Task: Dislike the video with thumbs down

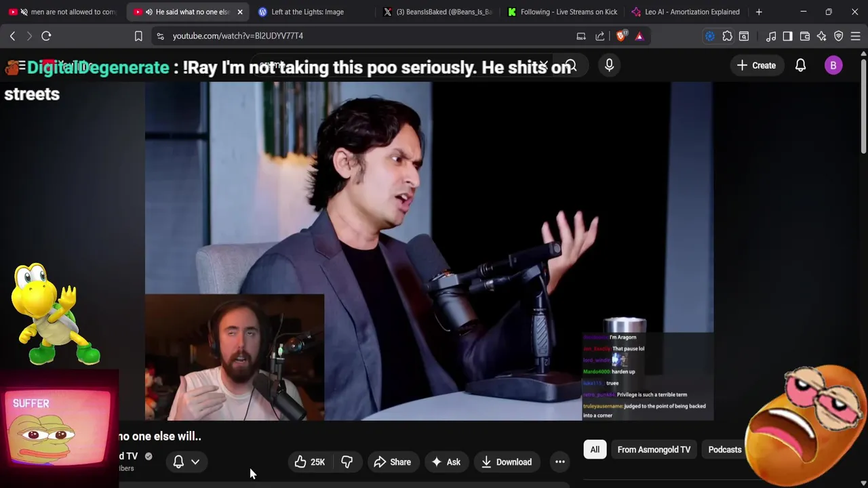Action: coord(347,462)
